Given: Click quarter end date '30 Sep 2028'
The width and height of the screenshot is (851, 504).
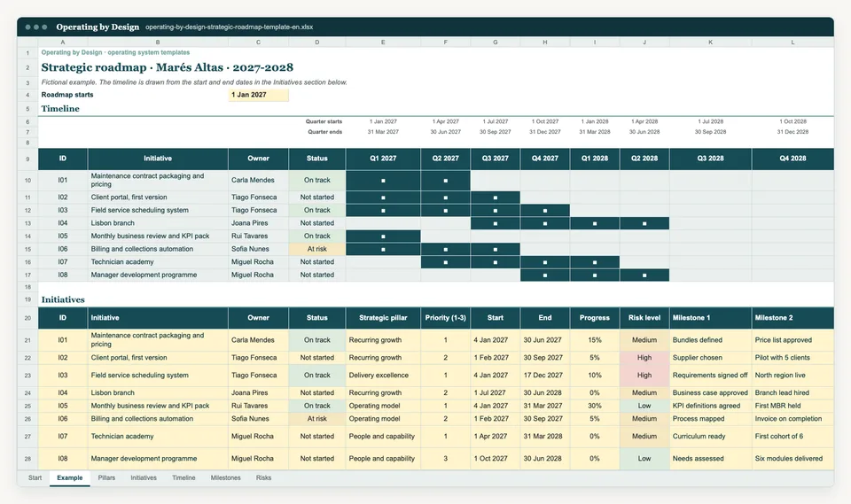Looking at the screenshot, I should pos(710,132).
